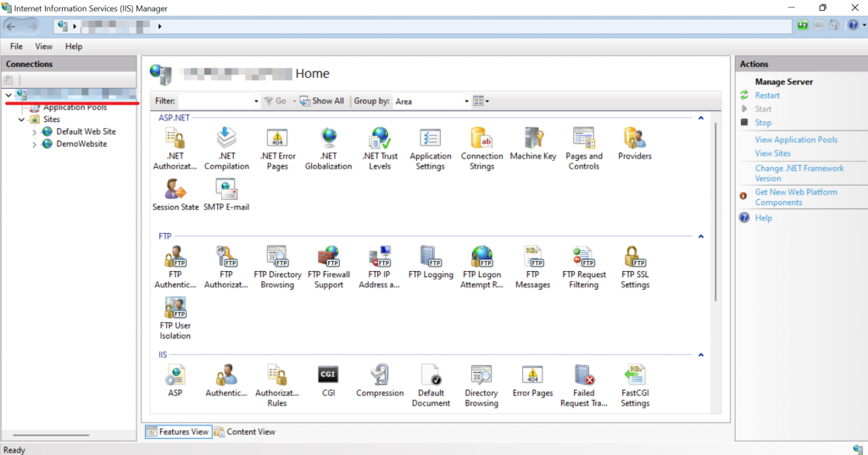Open FastCGI Settings feature

point(635,386)
